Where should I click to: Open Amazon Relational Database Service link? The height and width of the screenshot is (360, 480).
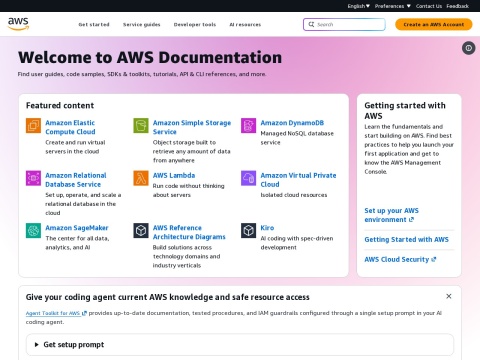pyautogui.click(x=76, y=180)
